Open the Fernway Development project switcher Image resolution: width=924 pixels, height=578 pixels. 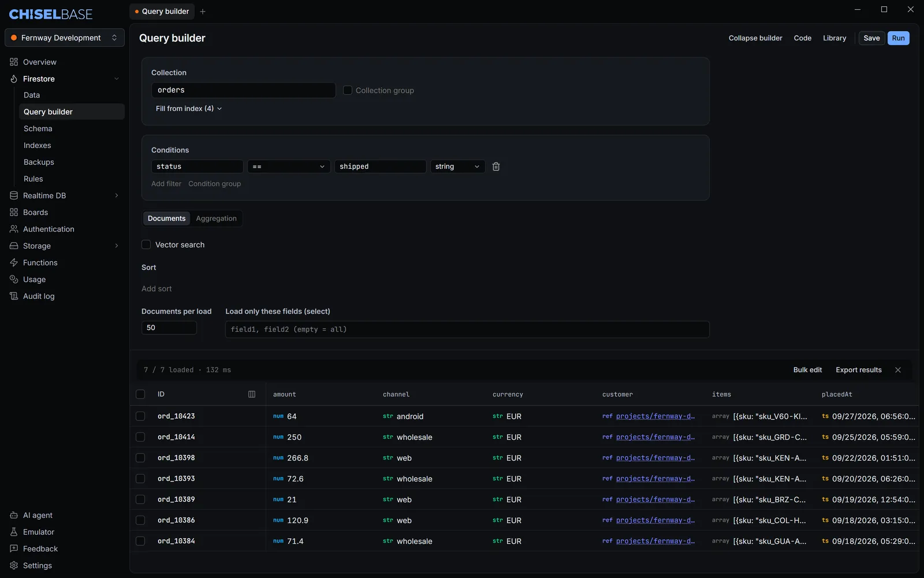click(x=65, y=38)
